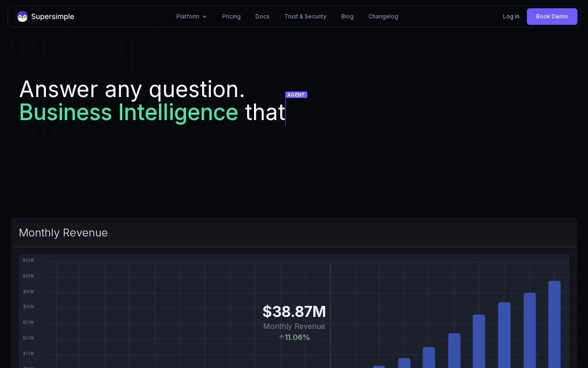Image resolution: width=588 pixels, height=368 pixels.
Task: Click the Monthly Revenue card title
Action: point(63,233)
